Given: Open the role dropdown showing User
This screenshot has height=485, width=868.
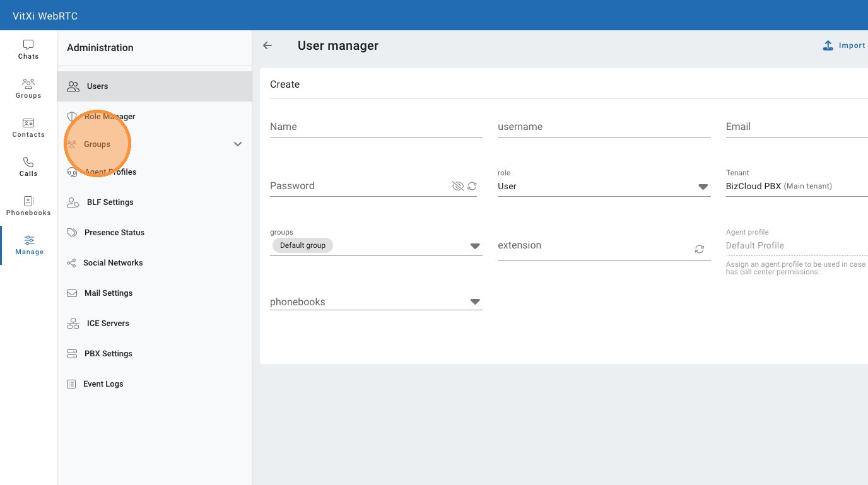Looking at the screenshot, I should 703,187.
